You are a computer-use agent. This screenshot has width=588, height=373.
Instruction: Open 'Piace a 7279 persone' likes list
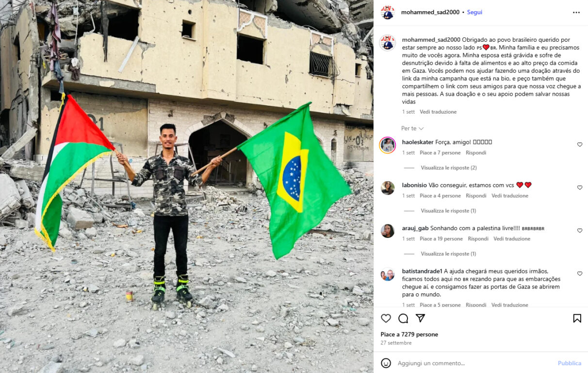click(x=409, y=335)
